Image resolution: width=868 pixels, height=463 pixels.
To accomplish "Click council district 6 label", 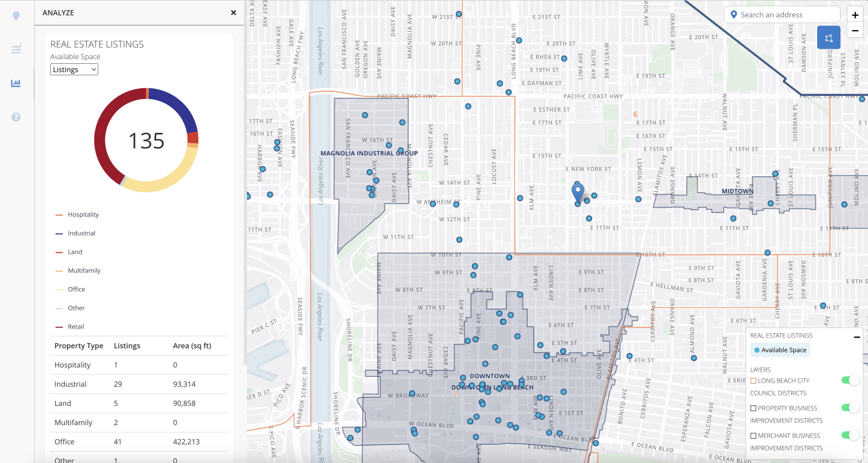I will click(635, 115).
